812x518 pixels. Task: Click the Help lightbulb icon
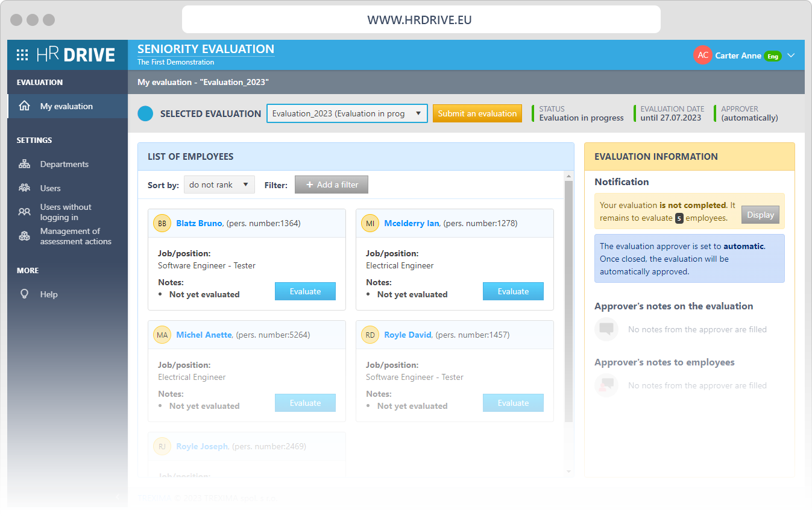tap(24, 294)
